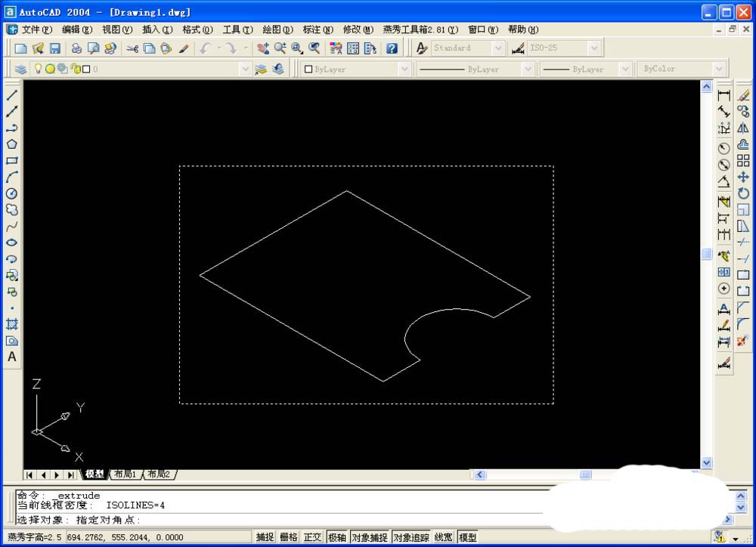Select the Line tool
Screen dimensions: 756x547
[x=12, y=95]
